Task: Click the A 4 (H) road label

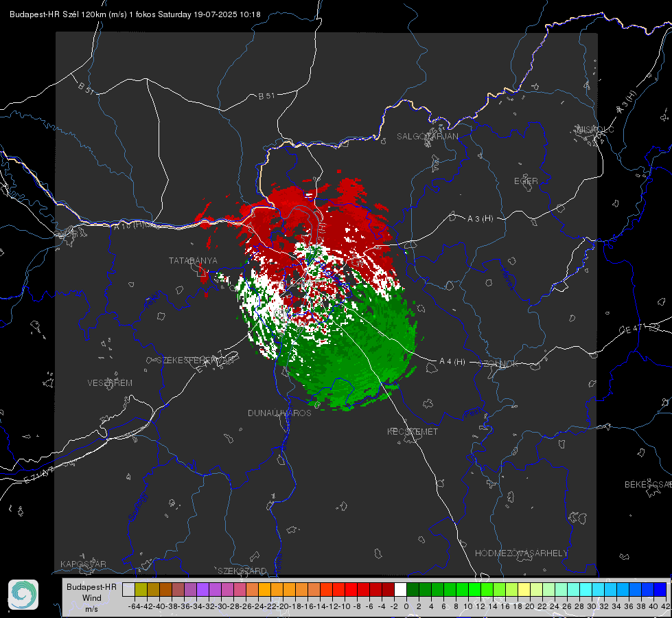Action: [x=452, y=362]
